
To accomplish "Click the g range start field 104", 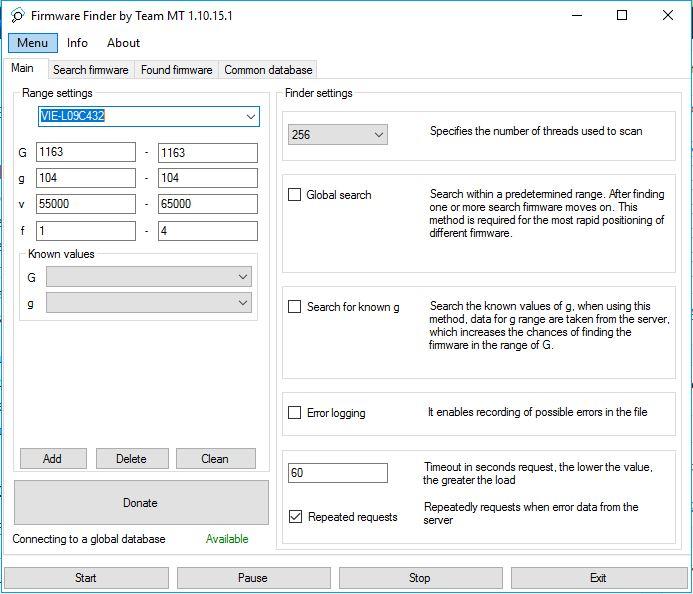I will [86, 178].
